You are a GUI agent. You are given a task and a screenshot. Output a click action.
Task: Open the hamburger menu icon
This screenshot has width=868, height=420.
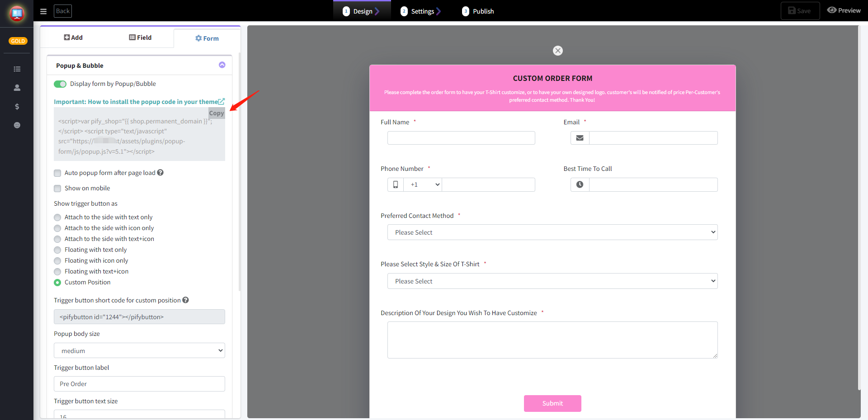pos(43,11)
